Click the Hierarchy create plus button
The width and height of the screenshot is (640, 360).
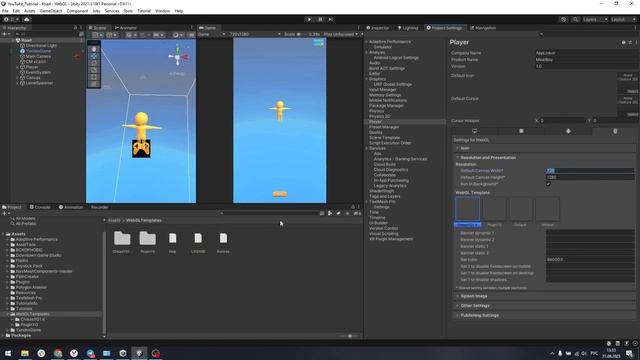pos(4,34)
